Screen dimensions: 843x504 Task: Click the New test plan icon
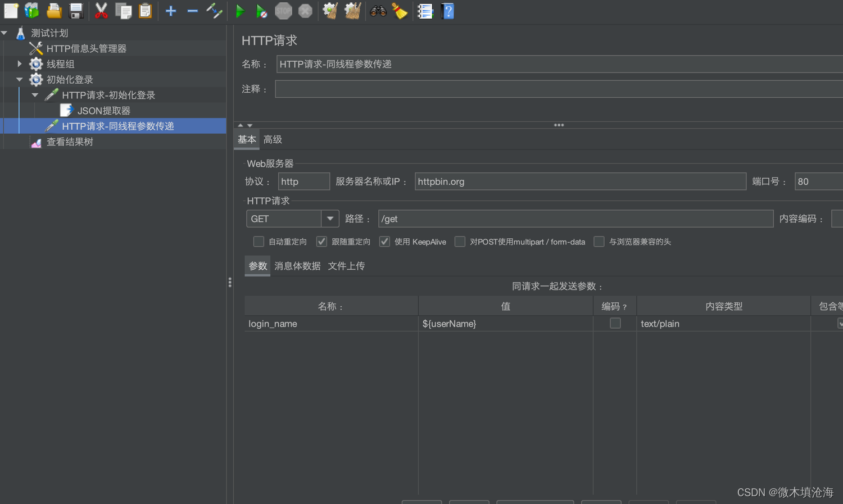11,11
